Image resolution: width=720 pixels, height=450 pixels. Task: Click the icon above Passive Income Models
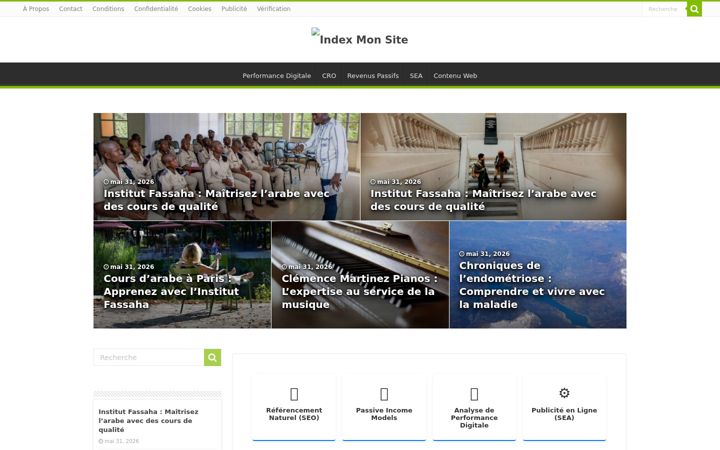384,394
